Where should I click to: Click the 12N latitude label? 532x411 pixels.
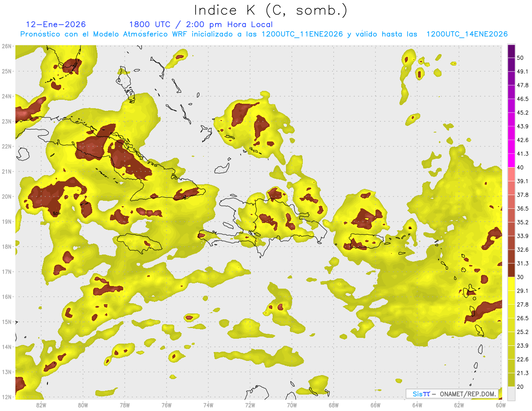coord(6,397)
